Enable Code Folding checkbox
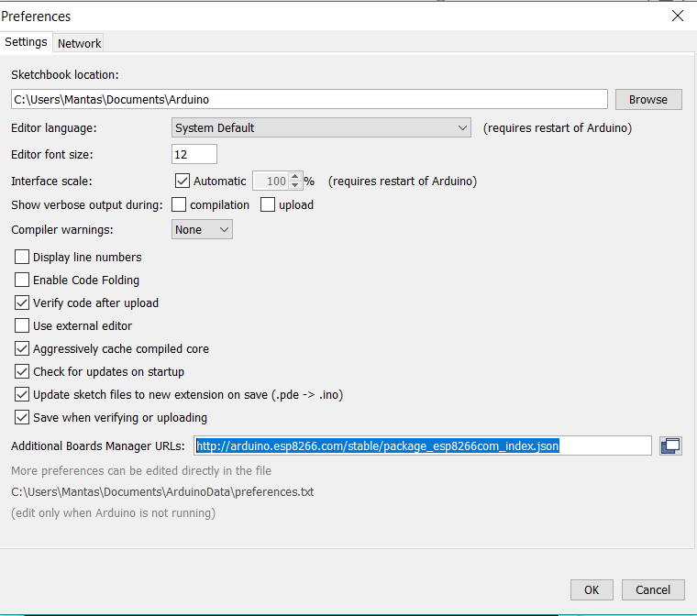Screen dimensions: 697x616 pos(22,280)
